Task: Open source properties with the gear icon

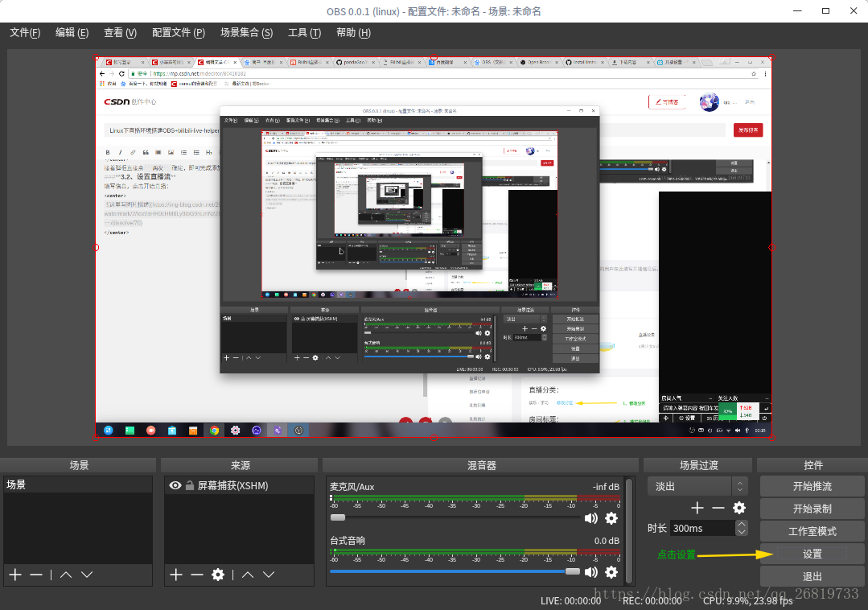Action: click(217, 575)
